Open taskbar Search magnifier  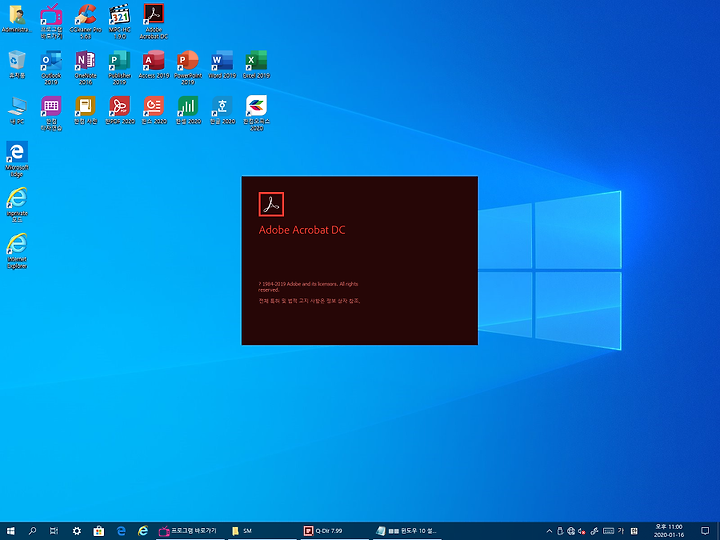pos(32,531)
